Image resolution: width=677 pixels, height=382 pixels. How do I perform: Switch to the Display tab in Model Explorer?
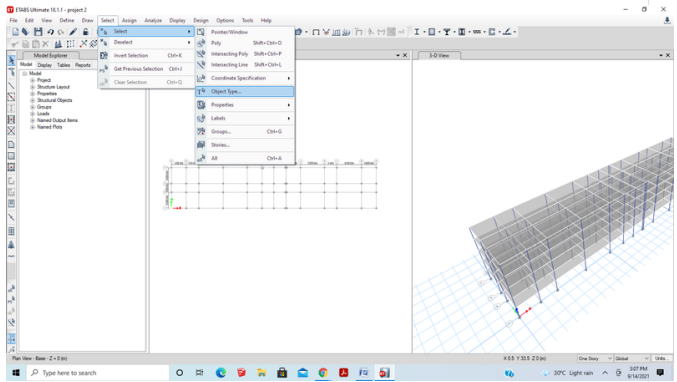pos(44,65)
